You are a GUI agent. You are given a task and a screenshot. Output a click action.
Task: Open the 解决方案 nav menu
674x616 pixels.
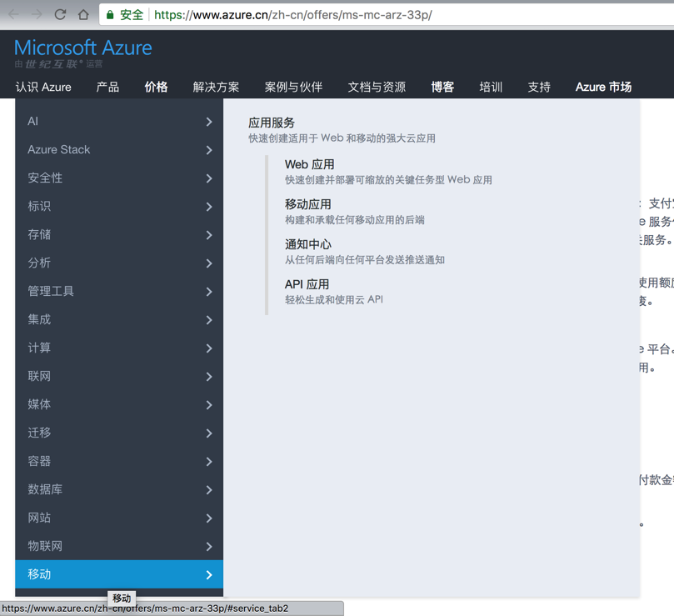tap(217, 87)
